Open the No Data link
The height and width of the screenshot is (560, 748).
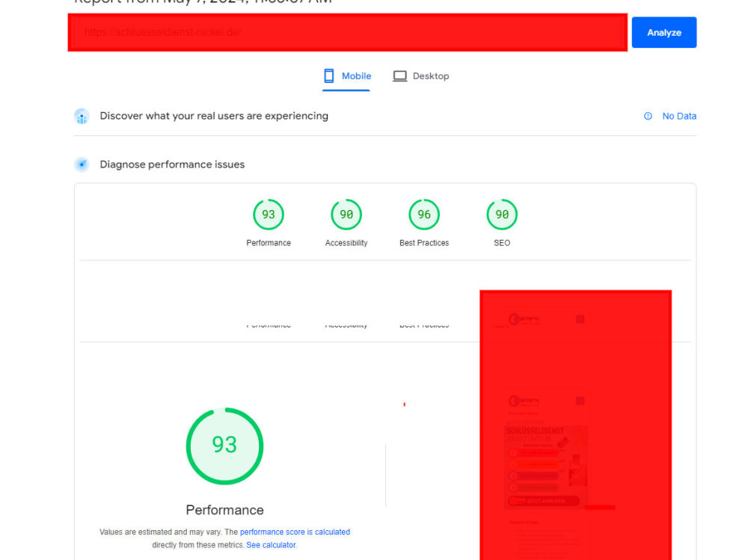(x=679, y=116)
